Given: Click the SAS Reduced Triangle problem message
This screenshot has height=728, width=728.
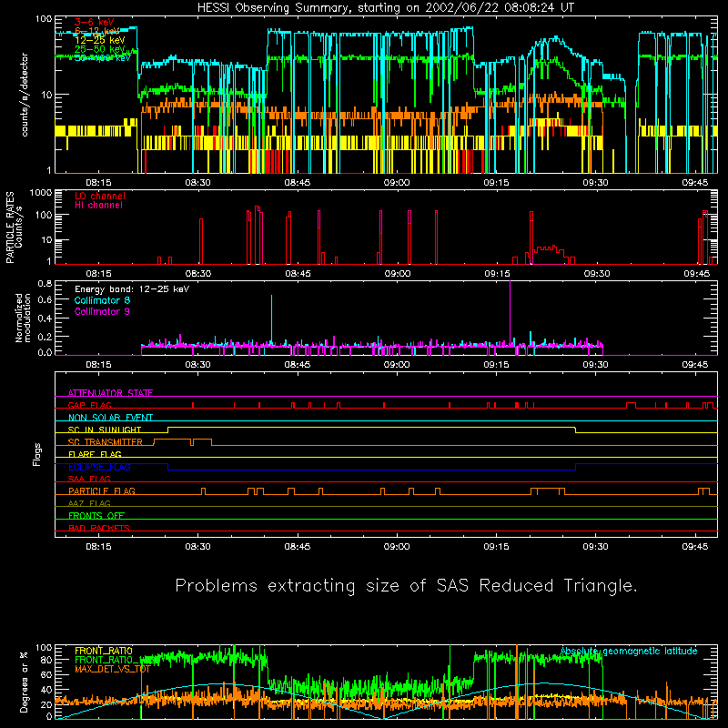Looking at the screenshot, I should click(406, 586).
